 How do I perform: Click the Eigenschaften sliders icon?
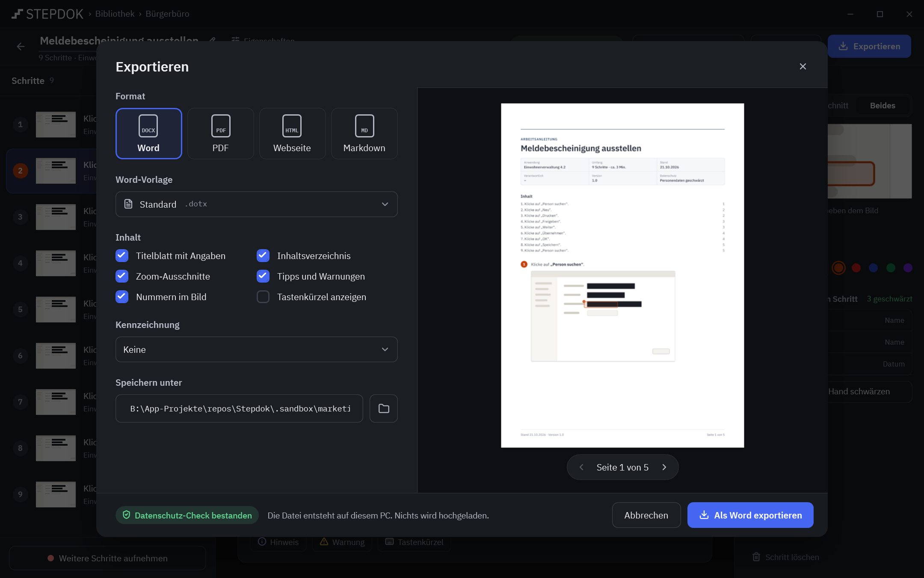[x=235, y=40]
